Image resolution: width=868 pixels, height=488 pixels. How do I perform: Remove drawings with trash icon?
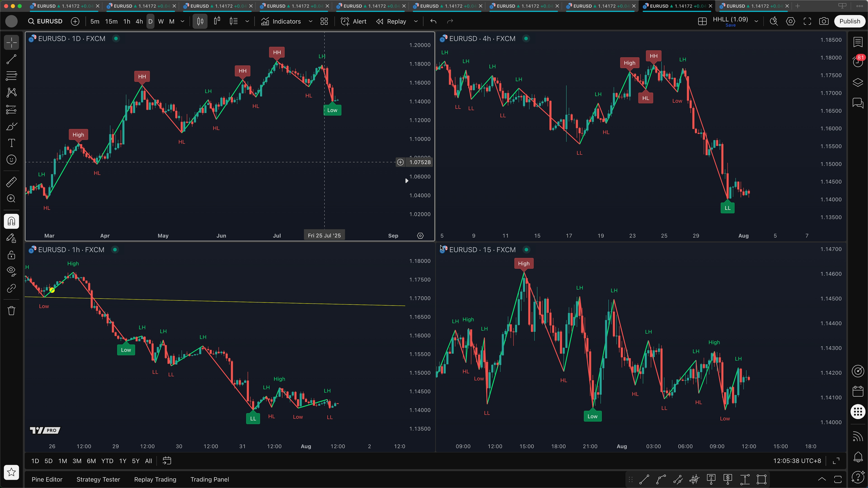pos(12,310)
